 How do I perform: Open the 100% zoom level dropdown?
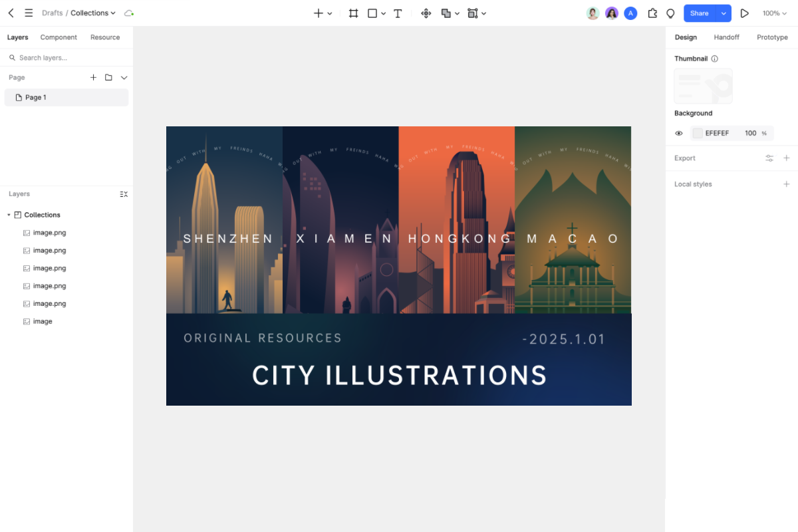[774, 13]
